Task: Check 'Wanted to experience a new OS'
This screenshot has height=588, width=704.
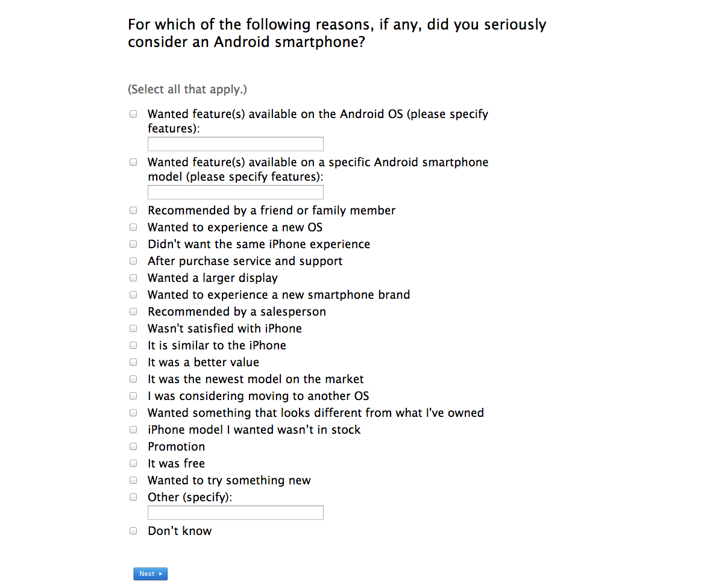Action: pos(133,227)
